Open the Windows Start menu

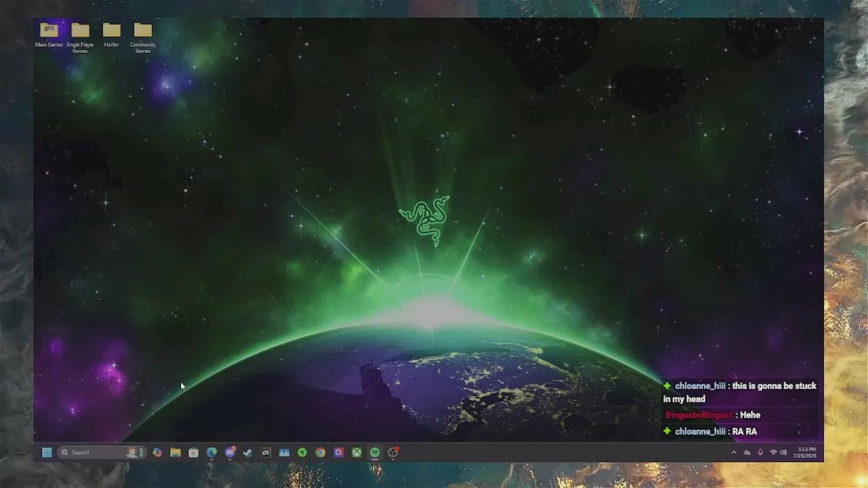pos(47,452)
